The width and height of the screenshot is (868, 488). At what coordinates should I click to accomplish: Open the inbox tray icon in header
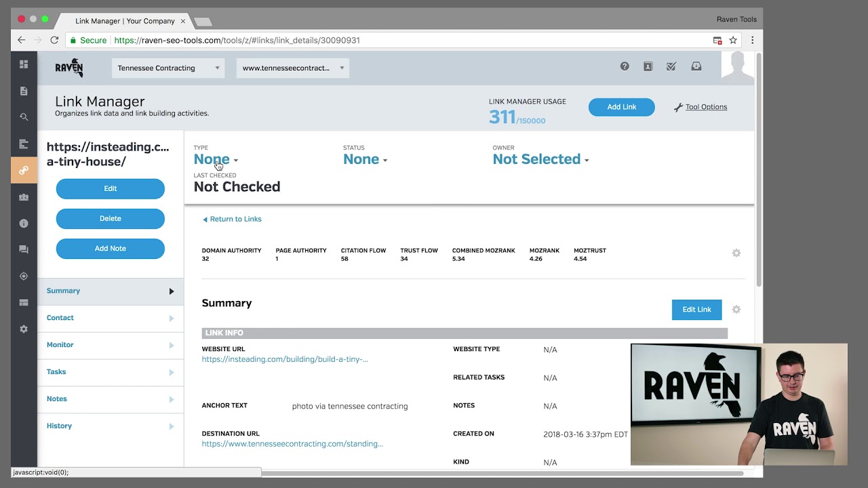[696, 66]
